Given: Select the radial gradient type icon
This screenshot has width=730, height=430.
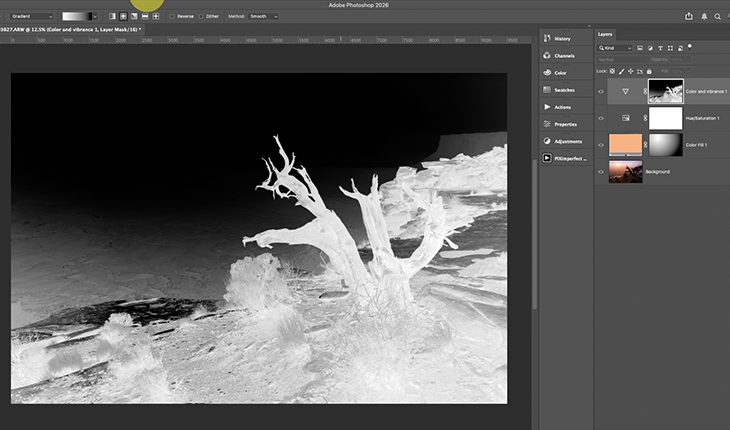Looking at the screenshot, I should tap(122, 16).
